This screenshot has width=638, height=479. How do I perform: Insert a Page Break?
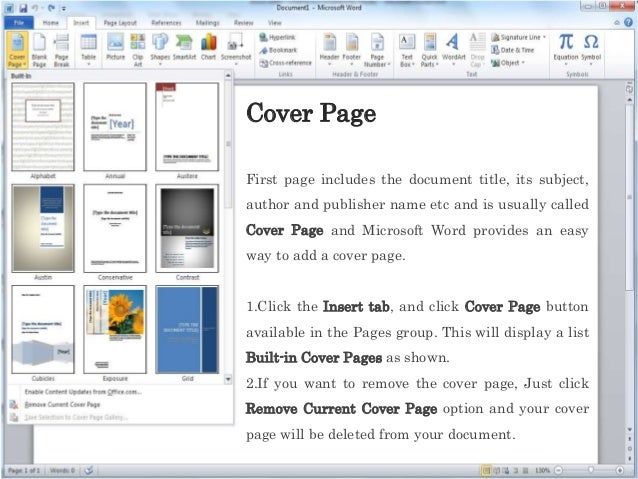(61, 50)
